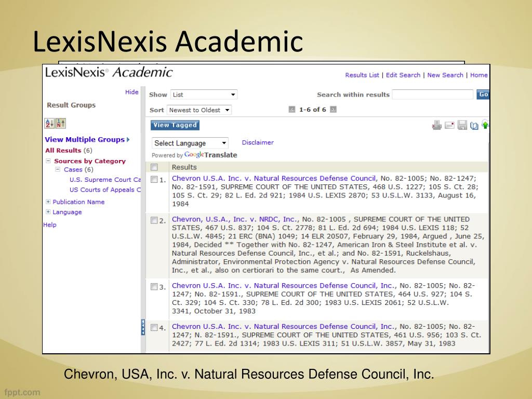Collapse the Sources by Category group
Image resolution: width=532 pixels, height=399 pixels.
point(48,161)
